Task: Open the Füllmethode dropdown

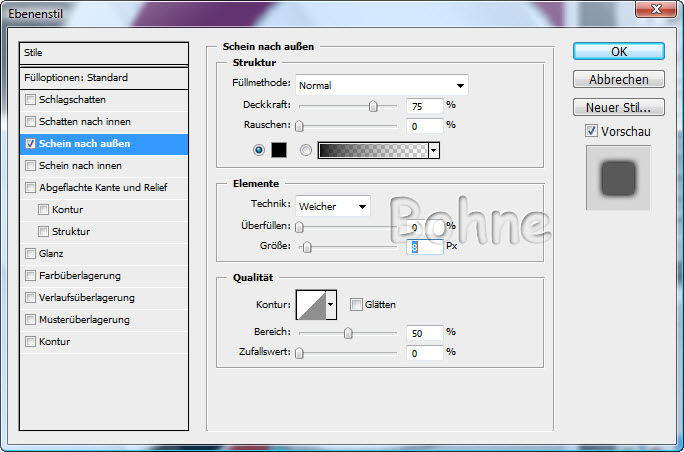Action: point(381,86)
